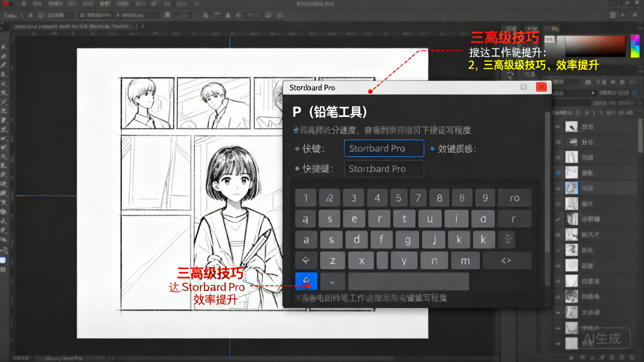
Task: Toggle the eye on the blue-thumbnail layer
Action: (x=558, y=188)
